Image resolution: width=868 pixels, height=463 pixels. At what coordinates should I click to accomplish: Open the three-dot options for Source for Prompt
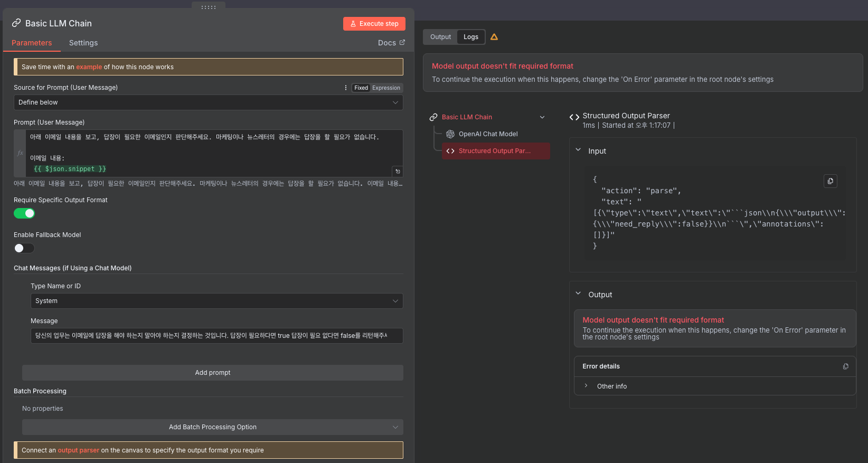(x=346, y=88)
